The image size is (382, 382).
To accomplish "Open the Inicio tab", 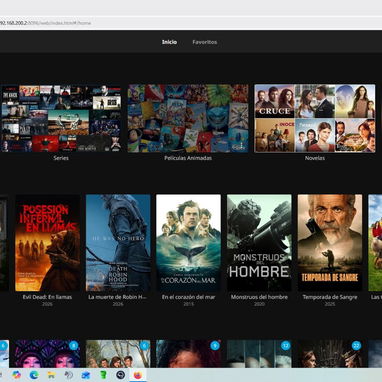I will (169, 42).
